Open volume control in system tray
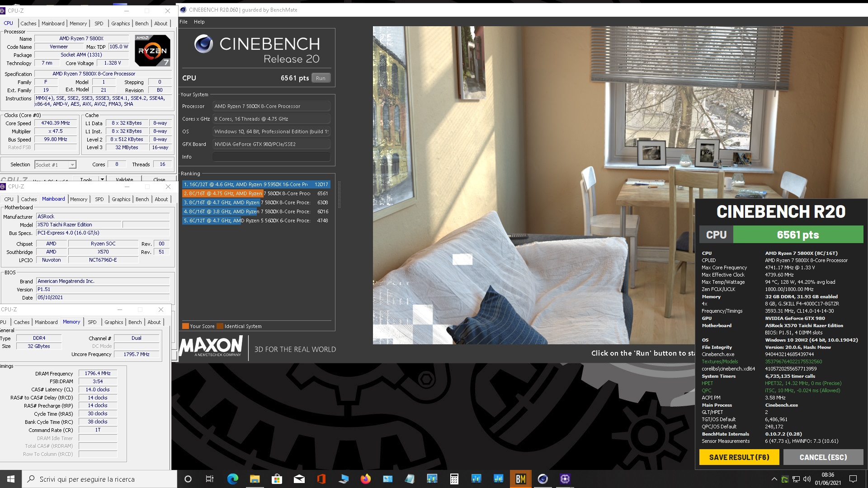Viewport: 868px width, 488px height. point(807,479)
